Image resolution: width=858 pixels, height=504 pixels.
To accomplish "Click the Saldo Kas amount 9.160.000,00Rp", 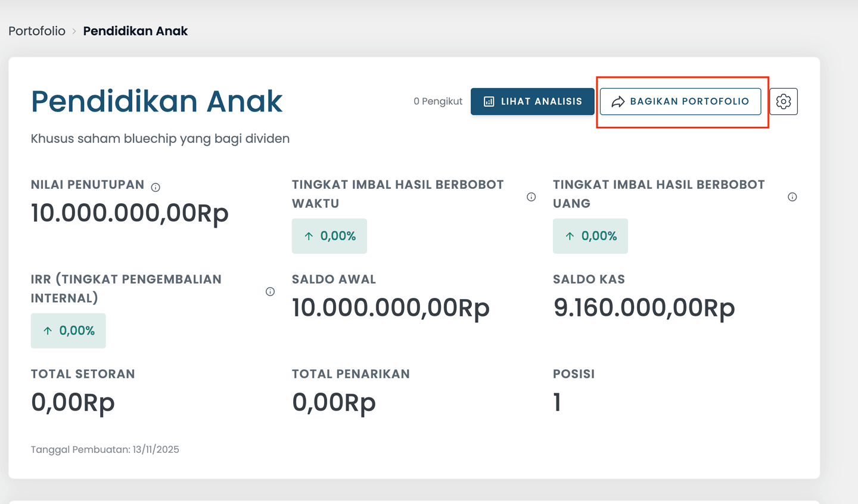I will point(644,307).
